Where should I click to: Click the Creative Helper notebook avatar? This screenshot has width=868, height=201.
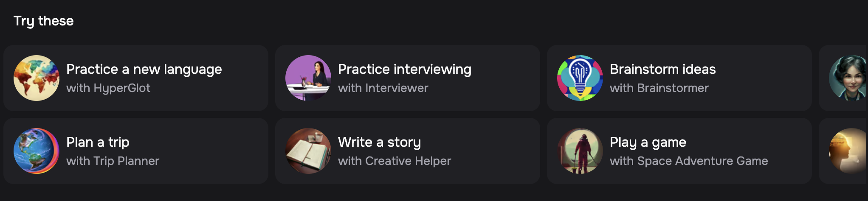click(x=308, y=151)
